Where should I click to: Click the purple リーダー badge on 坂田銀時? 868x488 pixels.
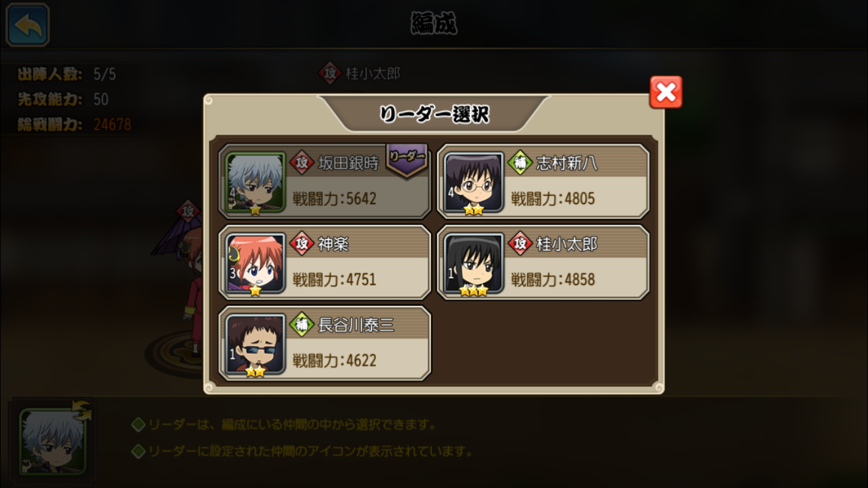pos(407,159)
